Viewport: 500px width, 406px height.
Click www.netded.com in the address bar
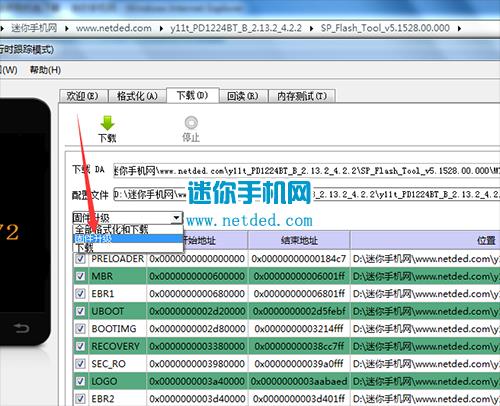click(x=114, y=28)
